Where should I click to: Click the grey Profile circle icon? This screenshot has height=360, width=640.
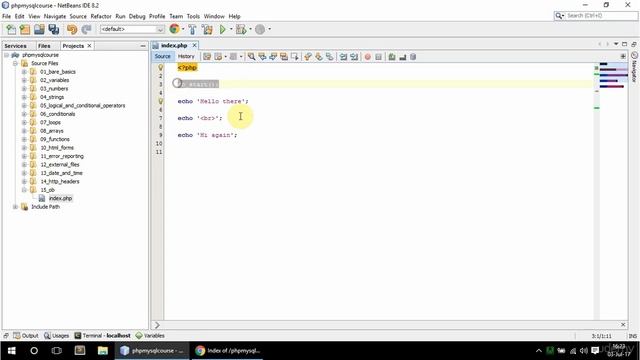260,29
